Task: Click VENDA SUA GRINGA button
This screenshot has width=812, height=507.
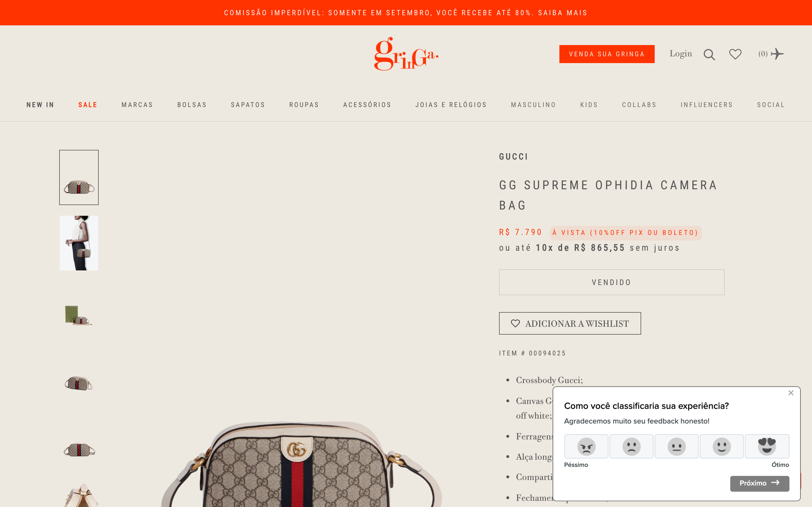Action: (607, 54)
